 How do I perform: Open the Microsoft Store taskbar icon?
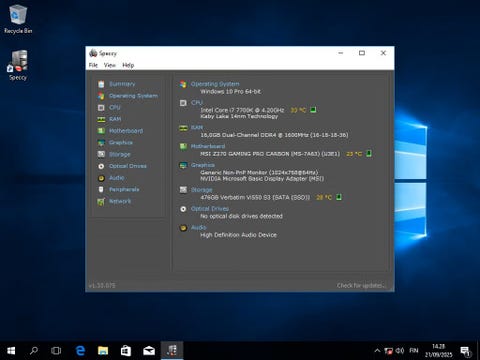click(126, 351)
